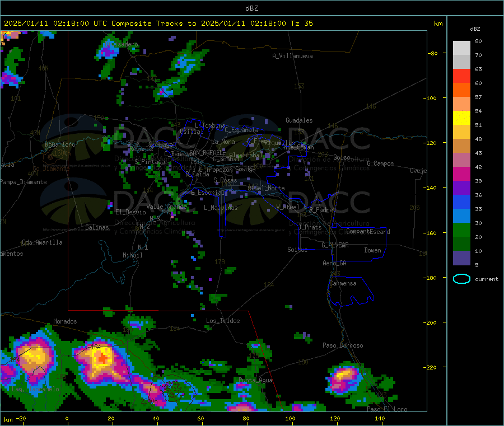Click the 'km' unit label beside the timestamp header
504x426 pixels.
point(438,24)
